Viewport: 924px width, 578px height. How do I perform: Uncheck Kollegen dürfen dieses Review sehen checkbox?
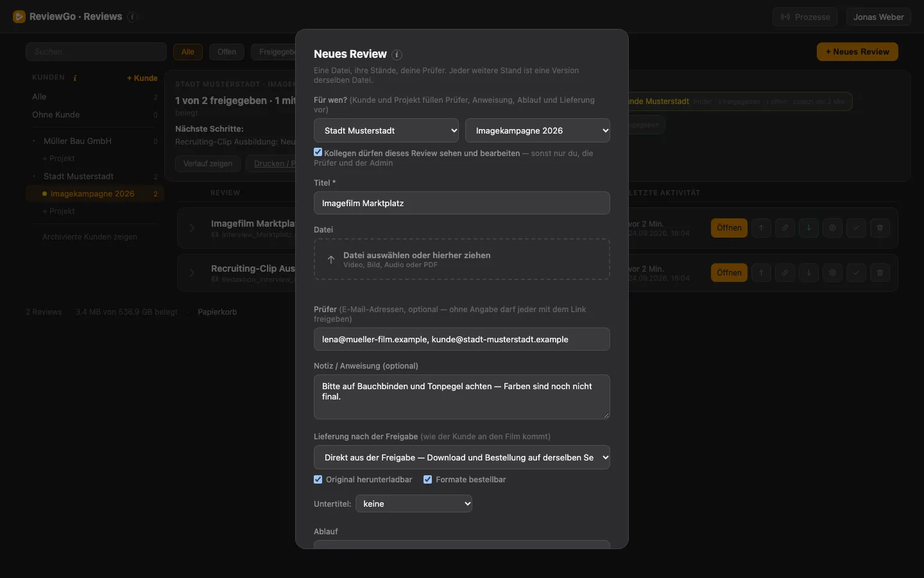point(318,152)
